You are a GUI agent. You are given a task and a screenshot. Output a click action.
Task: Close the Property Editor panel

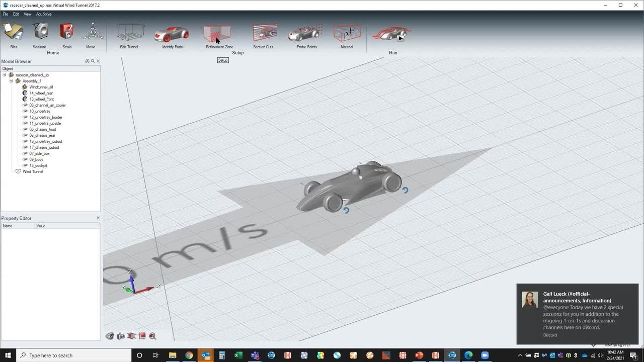pyautogui.click(x=98, y=218)
